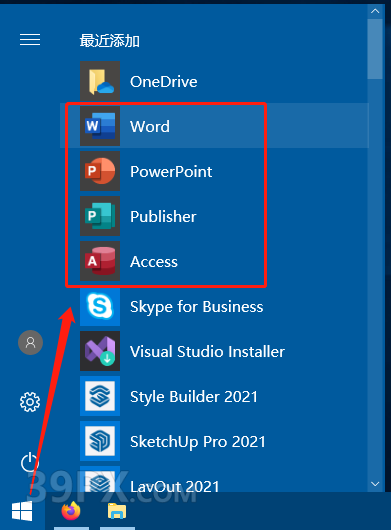
Task: Click the Windows Start button
Action: [22, 511]
